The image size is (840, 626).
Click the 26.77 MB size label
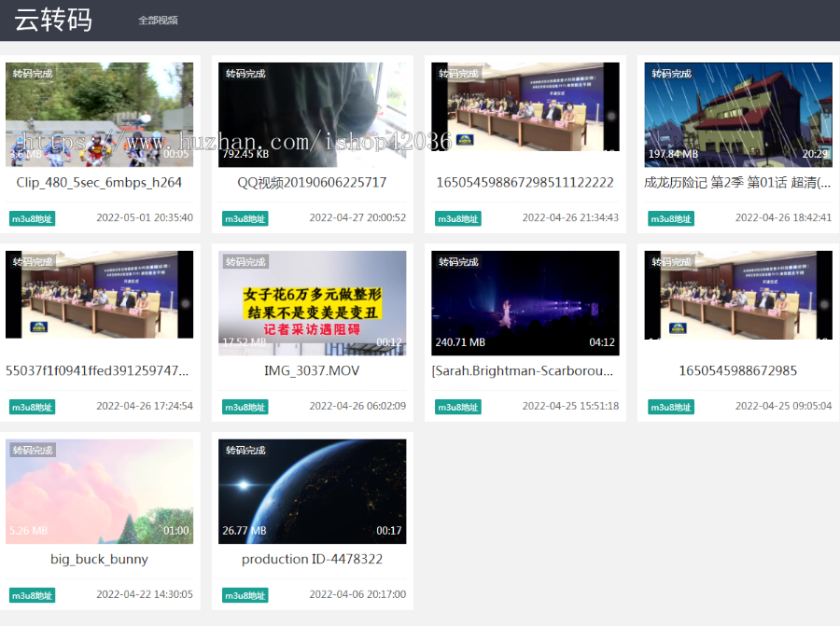(x=245, y=531)
